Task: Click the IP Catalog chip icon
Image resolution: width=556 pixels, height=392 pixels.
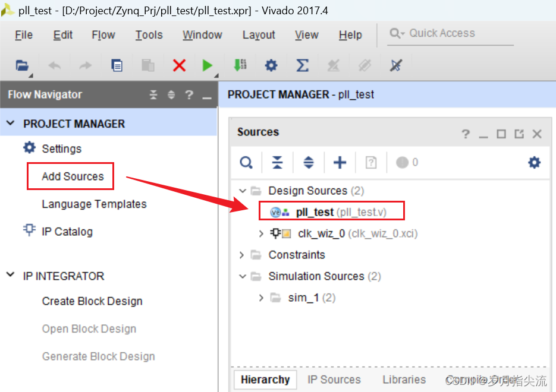Action: point(29,230)
